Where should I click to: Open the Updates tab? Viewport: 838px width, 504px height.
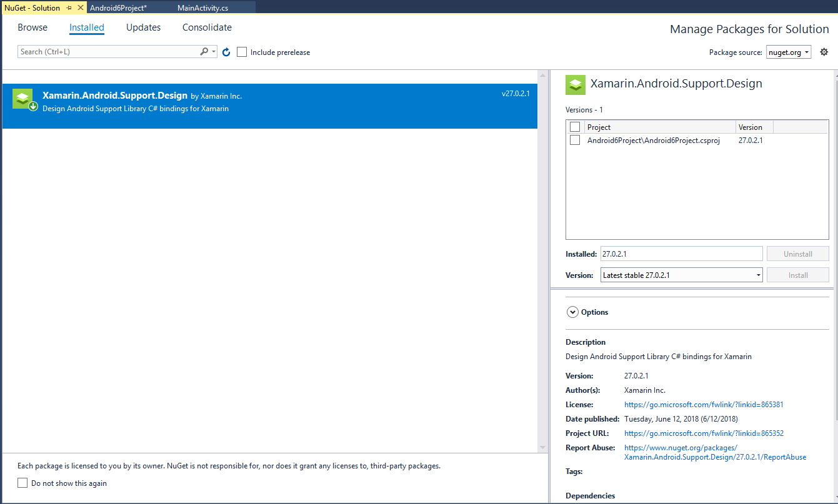coord(144,27)
